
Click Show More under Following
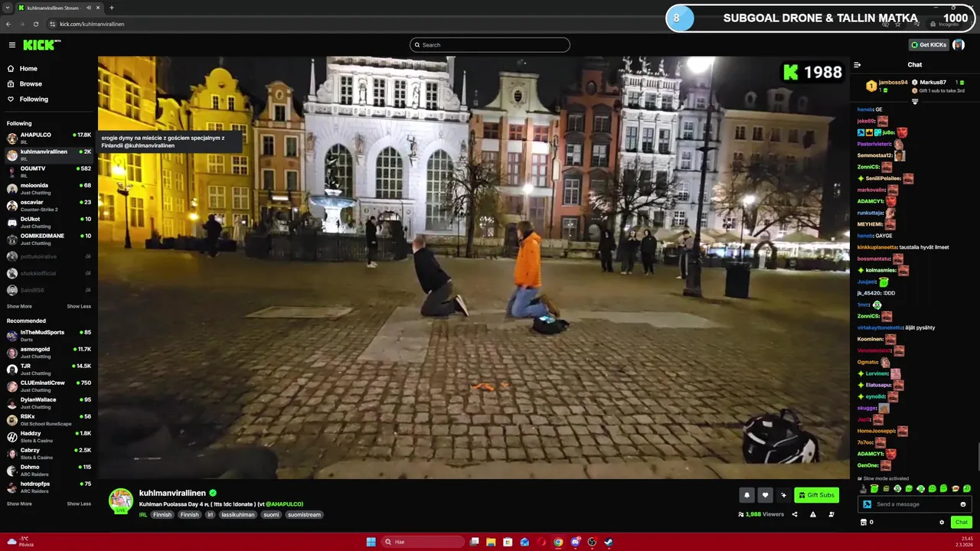tap(19, 306)
